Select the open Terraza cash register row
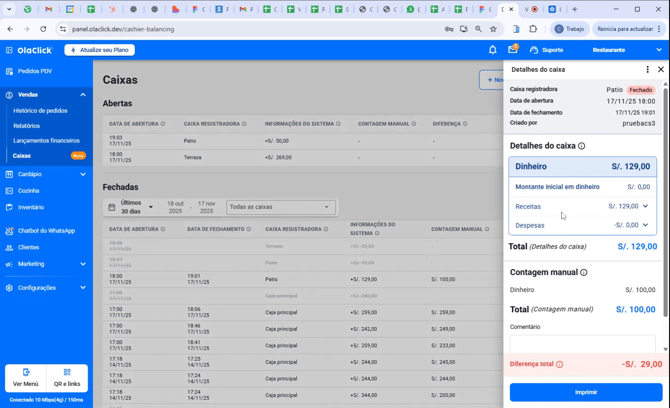This screenshot has width=670, height=408. [x=303, y=157]
